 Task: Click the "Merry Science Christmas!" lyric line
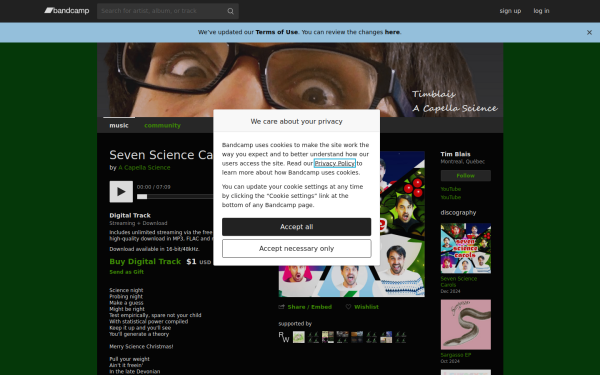click(x=141, y=347)
